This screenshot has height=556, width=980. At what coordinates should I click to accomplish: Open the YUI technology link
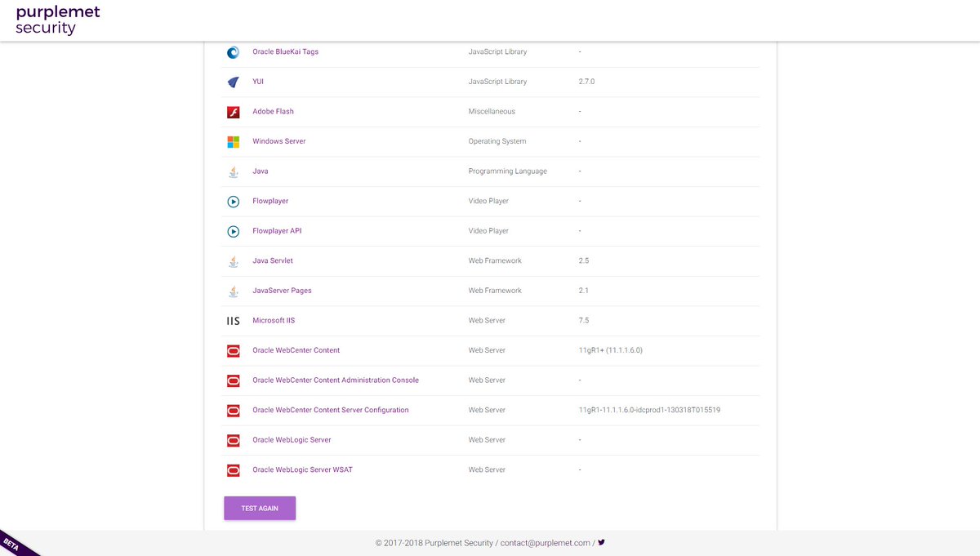[258, 82]
